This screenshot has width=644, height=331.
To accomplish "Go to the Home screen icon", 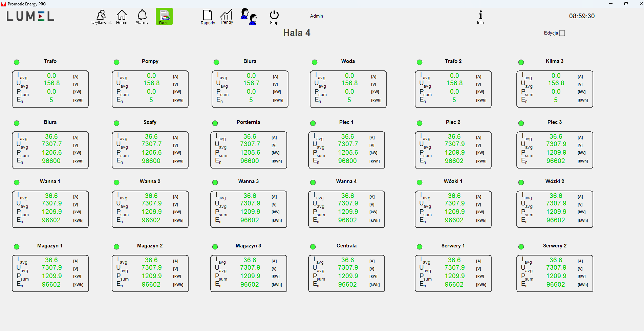I will 122,17.
